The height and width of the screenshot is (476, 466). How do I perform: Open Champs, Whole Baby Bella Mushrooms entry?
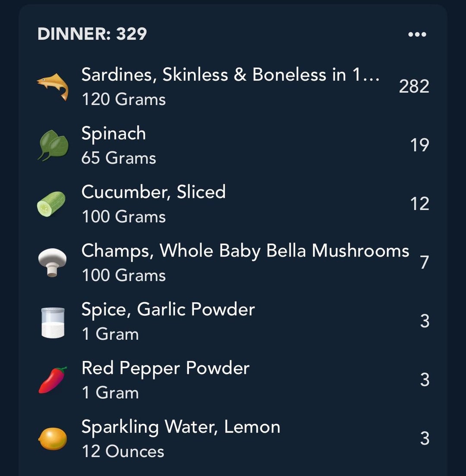233,263
